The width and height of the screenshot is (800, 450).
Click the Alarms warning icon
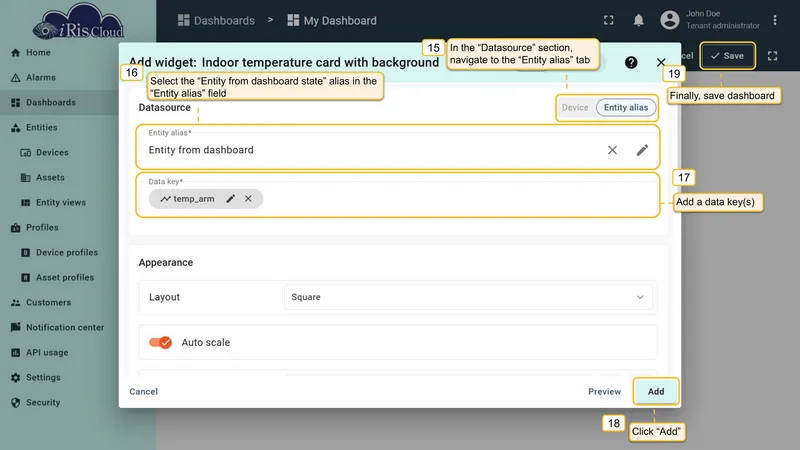pos(15,78)
